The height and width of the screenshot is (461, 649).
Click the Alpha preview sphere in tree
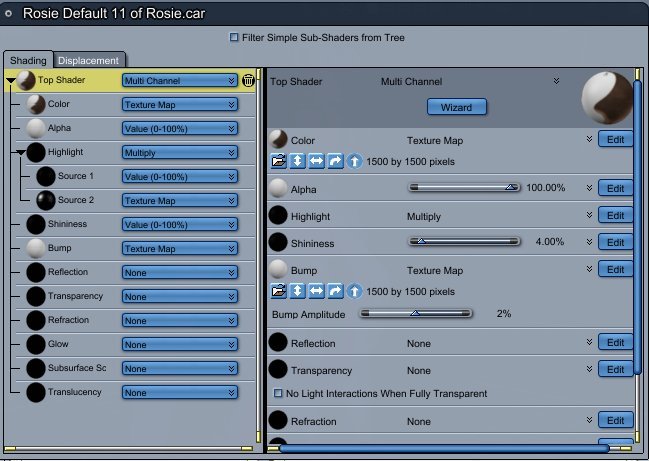pyautogui.click(x=36, y=128)
